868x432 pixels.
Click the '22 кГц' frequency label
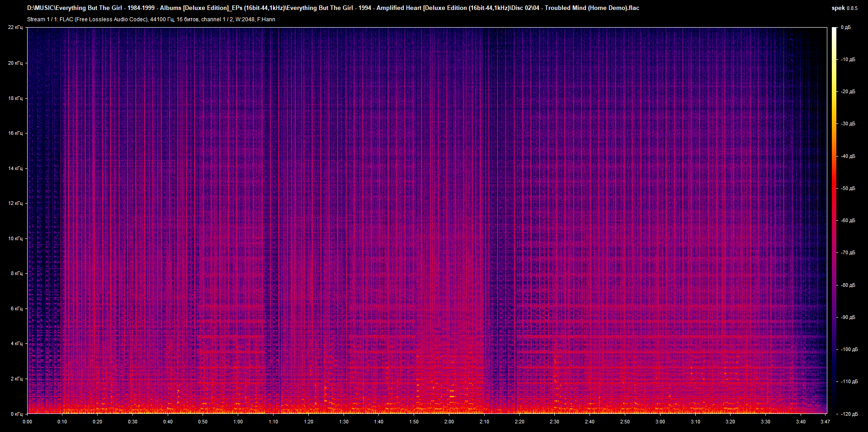15,28
